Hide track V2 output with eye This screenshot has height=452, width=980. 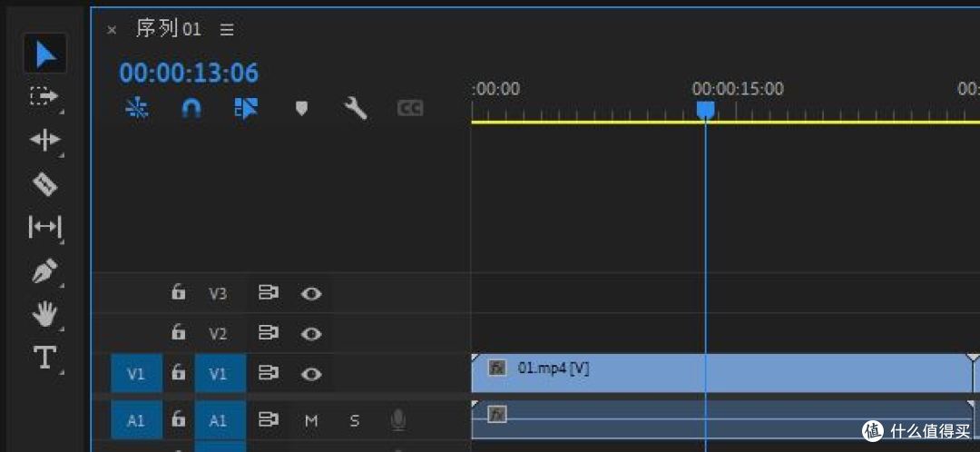311,334
